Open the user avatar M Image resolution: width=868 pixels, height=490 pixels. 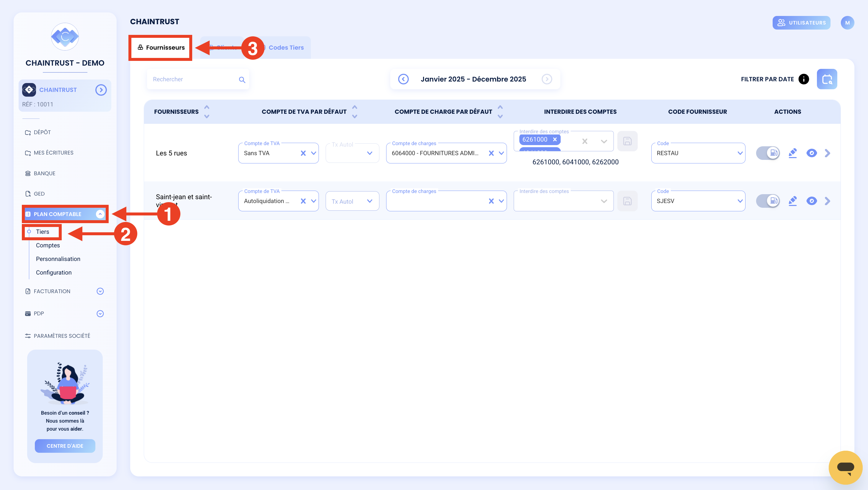coord(847,22)
